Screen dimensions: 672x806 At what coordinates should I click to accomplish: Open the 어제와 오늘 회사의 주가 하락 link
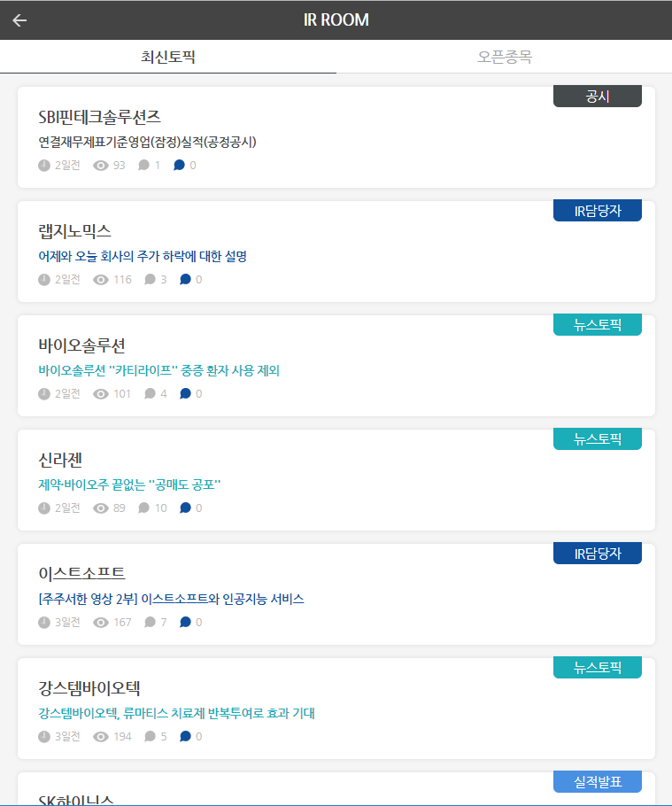point(143,257)
